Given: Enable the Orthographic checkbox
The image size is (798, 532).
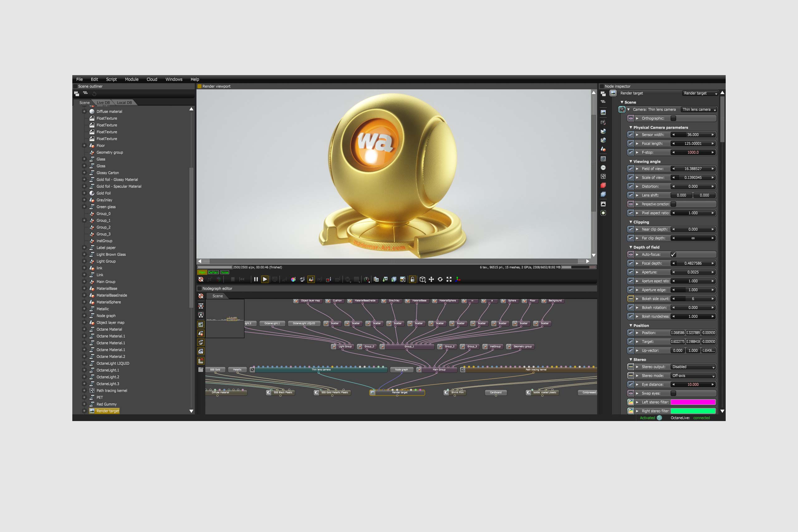Looking at the screenshot, I should [674, 118].
